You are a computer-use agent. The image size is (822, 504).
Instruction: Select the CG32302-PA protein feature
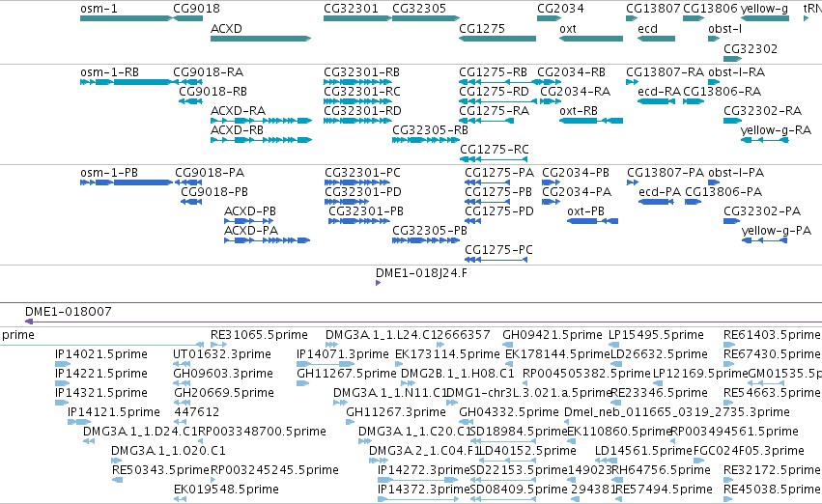pos(732,221)
